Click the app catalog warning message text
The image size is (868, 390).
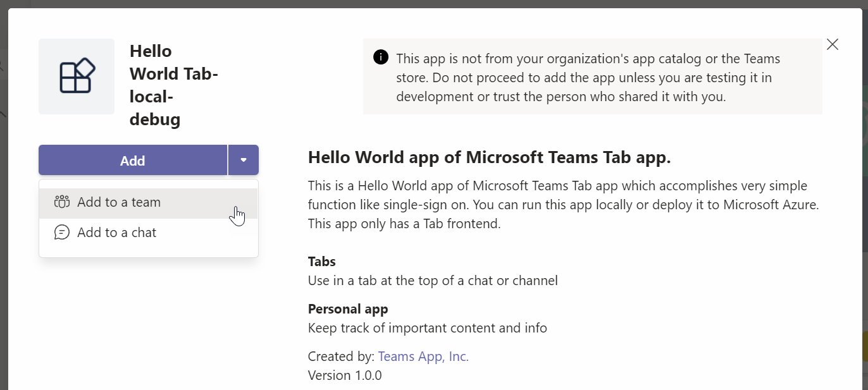click(x=588, y=78)
